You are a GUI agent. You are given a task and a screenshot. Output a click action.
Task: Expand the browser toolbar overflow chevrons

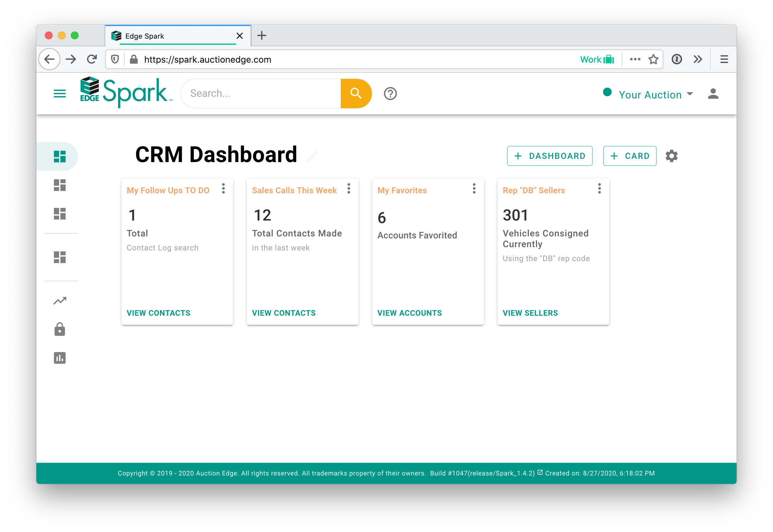[698, 59]
